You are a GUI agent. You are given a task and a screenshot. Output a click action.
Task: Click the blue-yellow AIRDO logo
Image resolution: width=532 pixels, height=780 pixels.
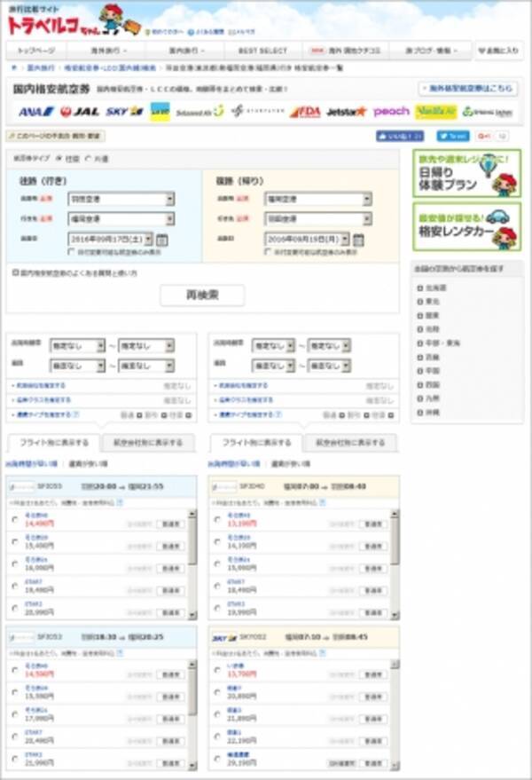point(160,112)
